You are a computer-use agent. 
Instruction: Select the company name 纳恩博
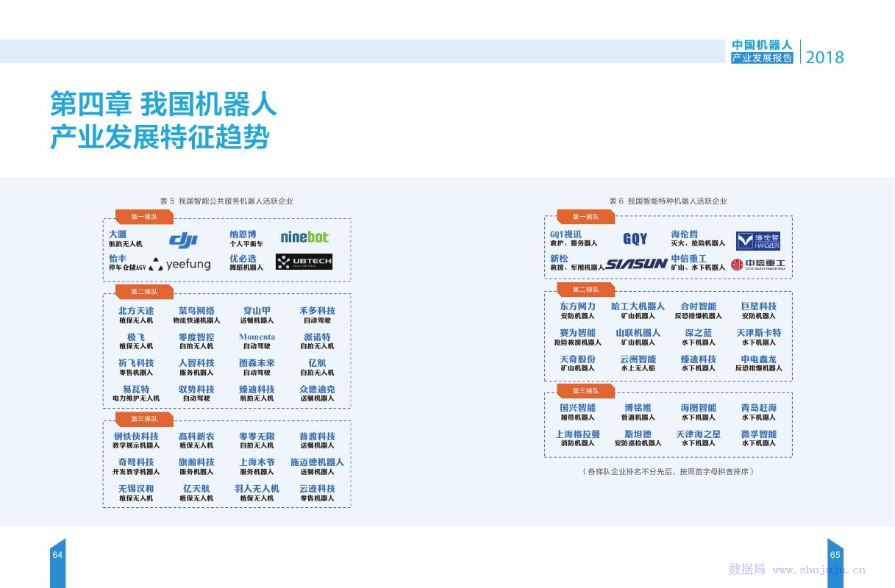243,234
